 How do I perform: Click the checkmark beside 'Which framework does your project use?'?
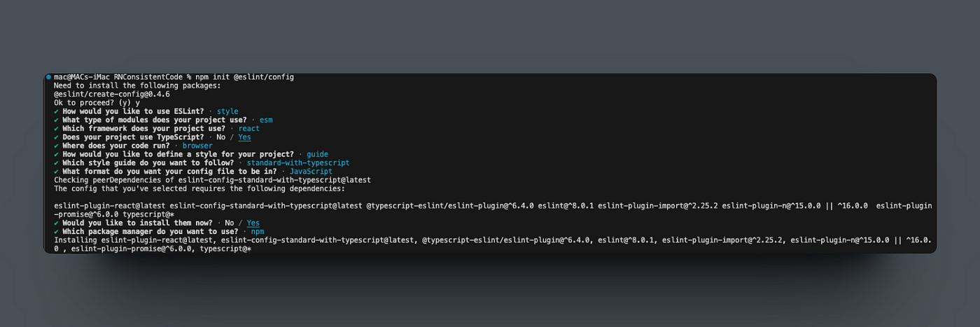tap(56, 128)
